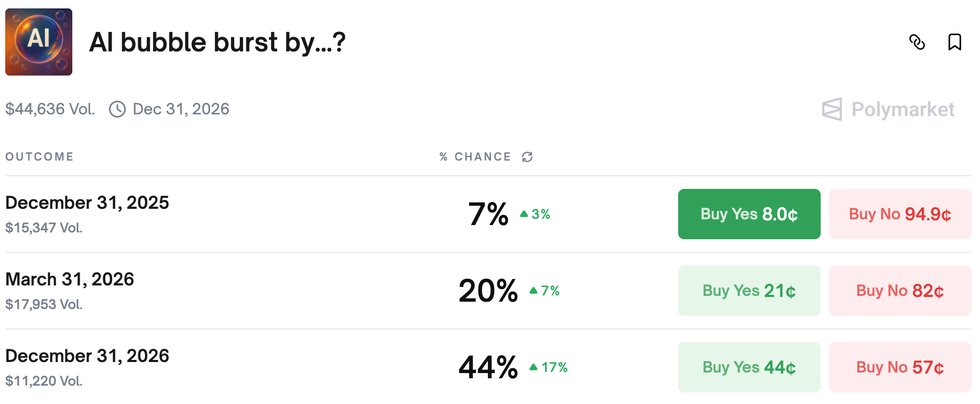This screenshot has width=980, height=404.
Task: Click the 44% chance for December 2026
Action: (x=488, y=367)
